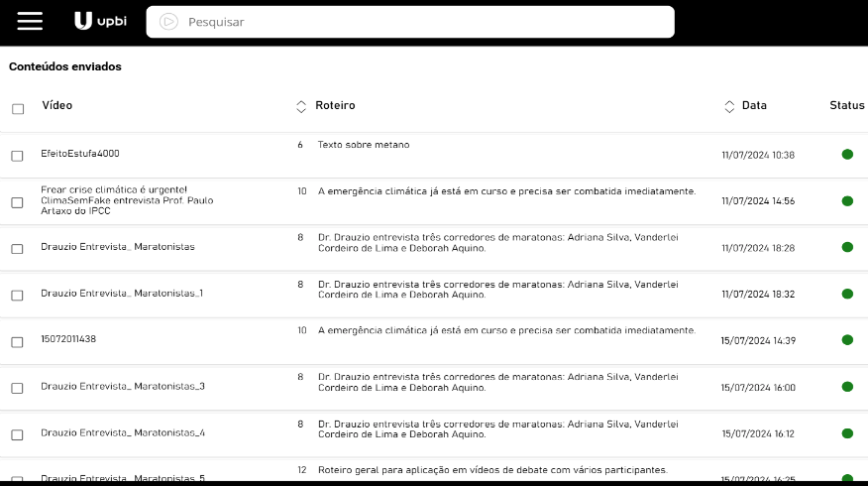The image size is (868, 486).
Task: Click the upbi logo
Action: tap(100, 21)
